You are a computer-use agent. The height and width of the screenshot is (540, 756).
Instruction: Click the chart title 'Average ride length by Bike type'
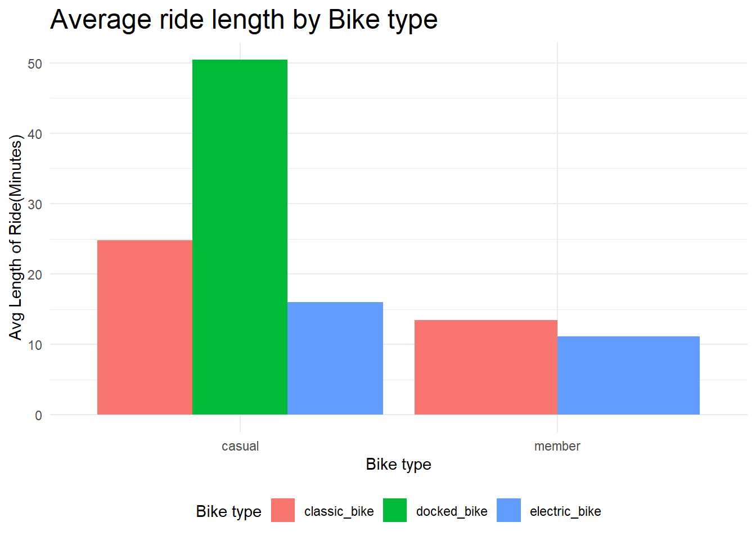244,20
